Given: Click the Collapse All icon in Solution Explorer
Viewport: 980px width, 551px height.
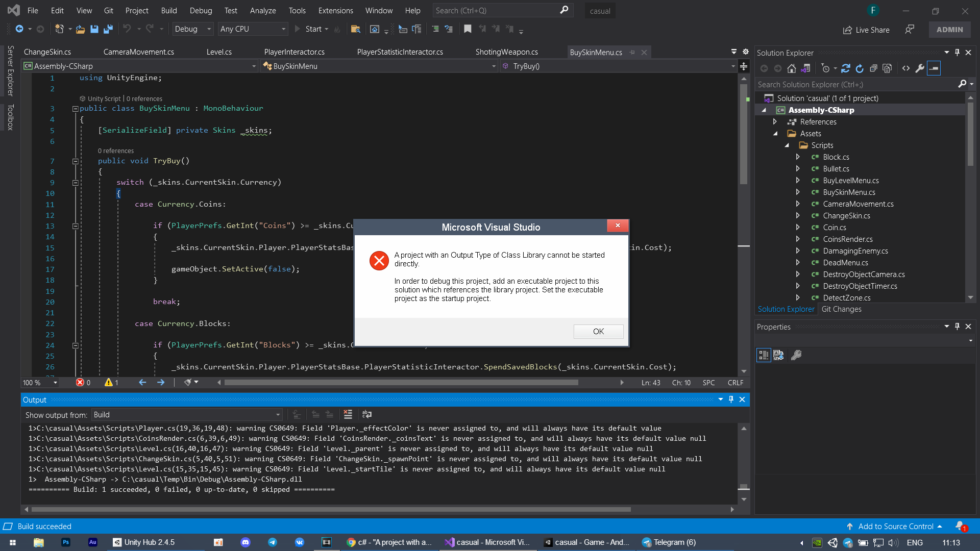Looking at the screenshot, I should coord(873,68).
